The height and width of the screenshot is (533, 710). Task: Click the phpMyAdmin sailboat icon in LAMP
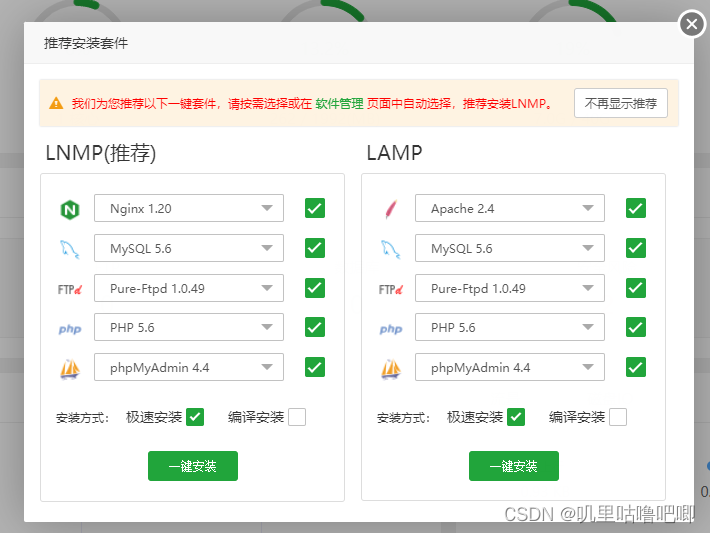coord(390,369)
